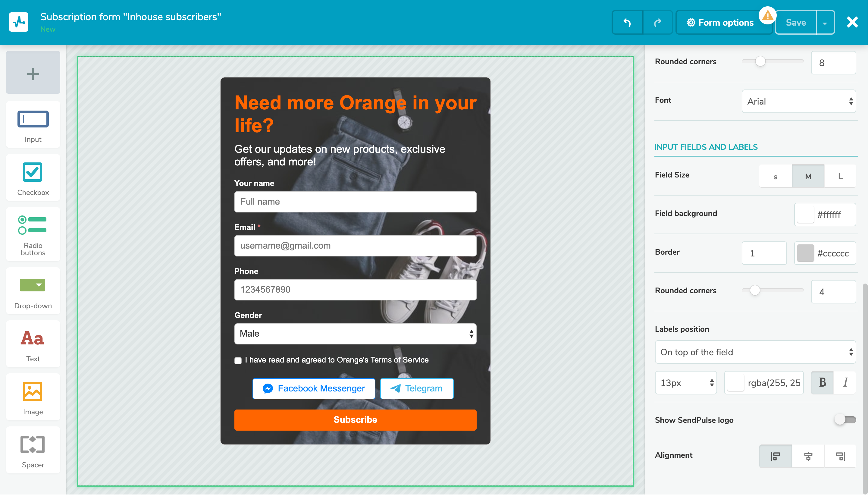Click the Subscribe button on the form
Screen dimensions: 868x496
click(x=355, y=420)
